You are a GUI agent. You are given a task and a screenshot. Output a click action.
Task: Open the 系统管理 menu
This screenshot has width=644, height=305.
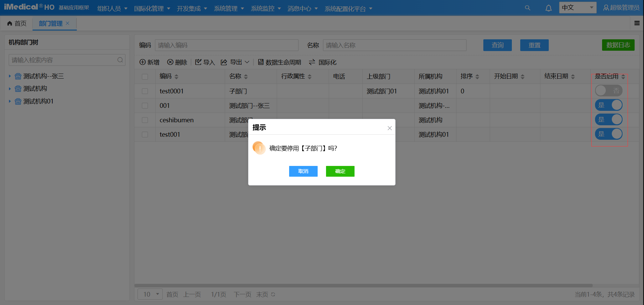[x=229, y=8]
